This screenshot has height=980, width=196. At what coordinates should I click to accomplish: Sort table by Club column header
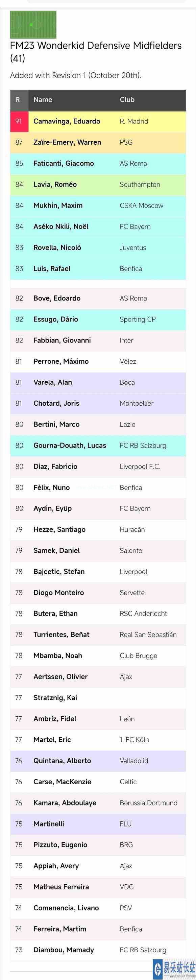point(127,100)
